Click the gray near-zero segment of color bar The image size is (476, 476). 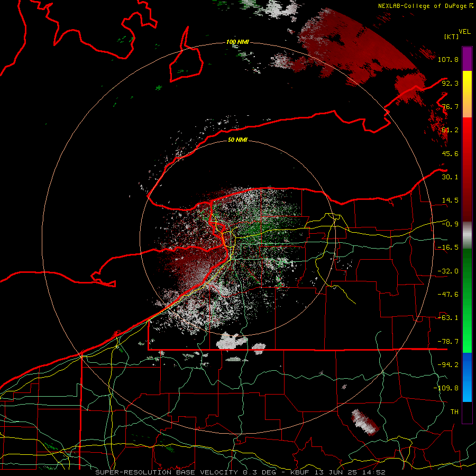pos(467,235)
